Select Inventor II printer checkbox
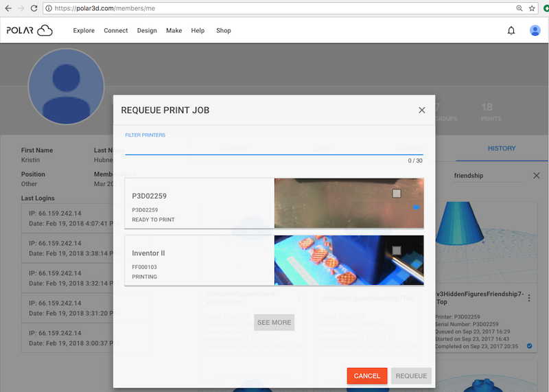The image size is (549, 392). (397, 250)
